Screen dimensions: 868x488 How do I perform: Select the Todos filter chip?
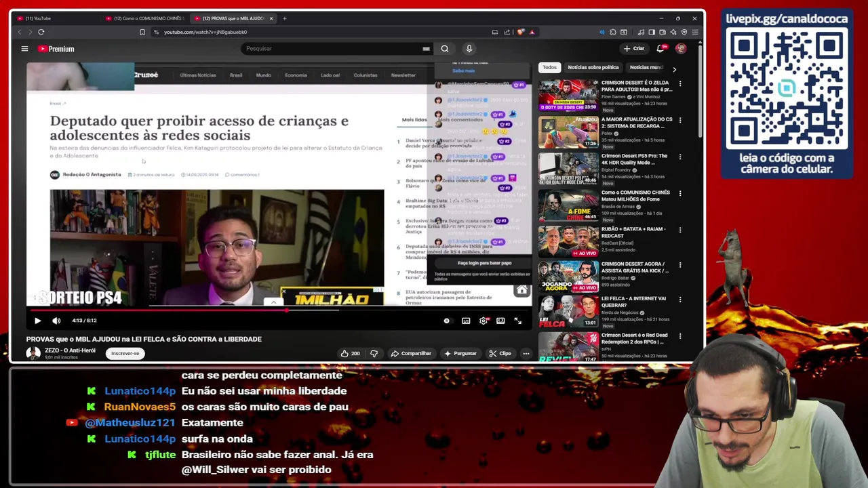pyautogui.click(x=549, y=67)
